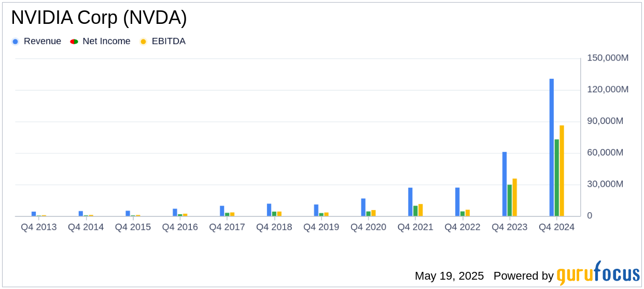Click the 0 y-axis value
644x289 pixels.
pyautogui.click(x=590, y=216)
